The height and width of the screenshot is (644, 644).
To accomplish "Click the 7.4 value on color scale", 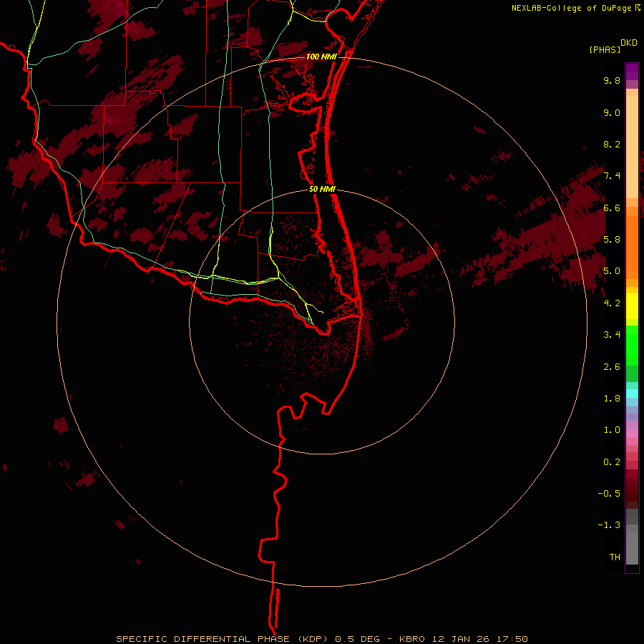I will 612,176.
